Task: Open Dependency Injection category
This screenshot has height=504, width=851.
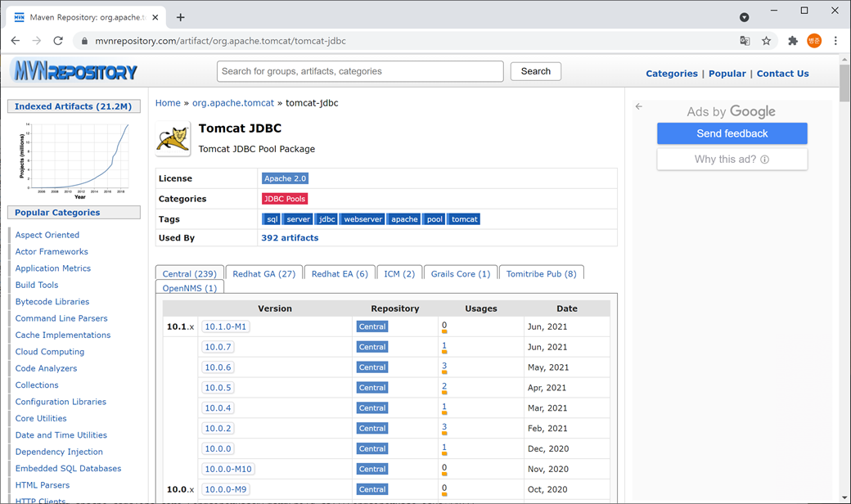Action: (x=59, y=452)
